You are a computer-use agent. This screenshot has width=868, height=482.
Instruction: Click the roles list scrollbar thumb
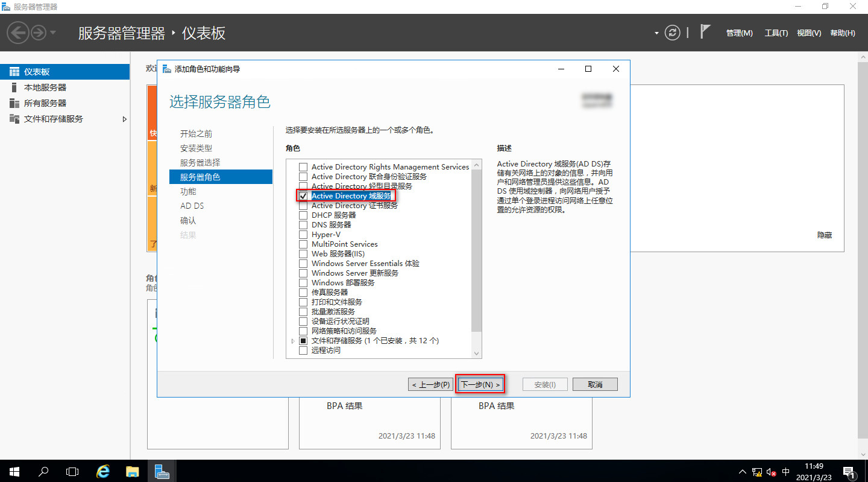click(477, 250)
